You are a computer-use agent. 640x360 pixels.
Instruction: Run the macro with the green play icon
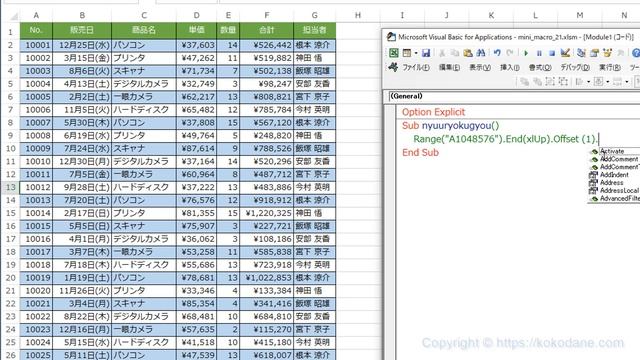(526, 53)
